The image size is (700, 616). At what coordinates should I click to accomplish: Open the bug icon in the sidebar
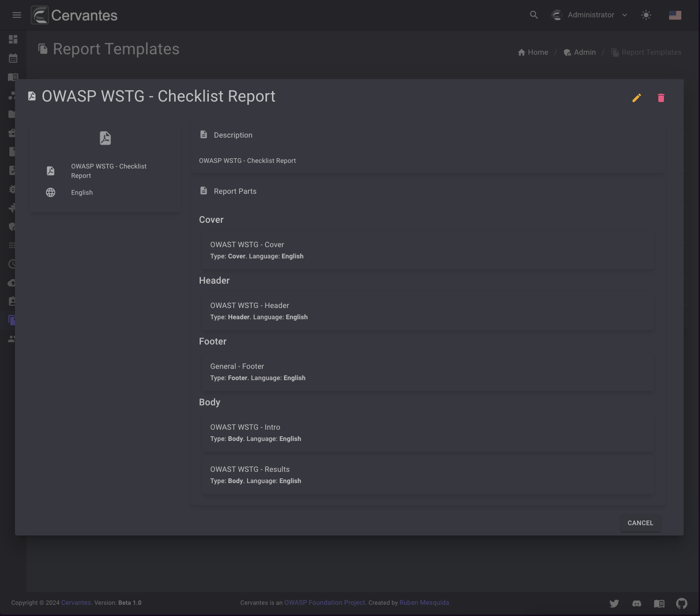[13, 189]
